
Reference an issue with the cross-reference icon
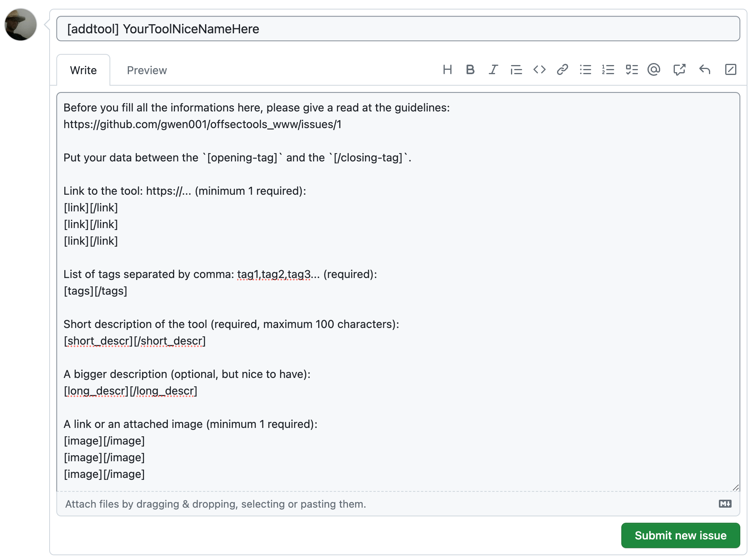pos(679,70)
